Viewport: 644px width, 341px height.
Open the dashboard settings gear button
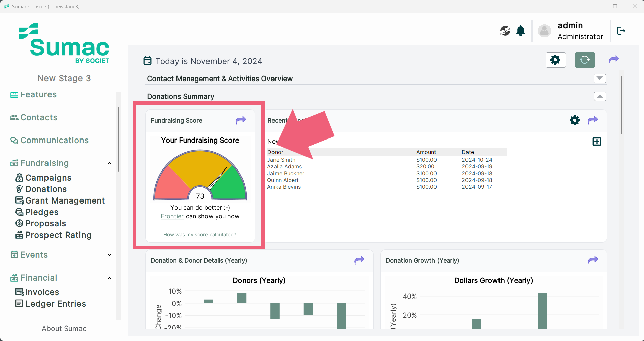[x=555, y=60]
